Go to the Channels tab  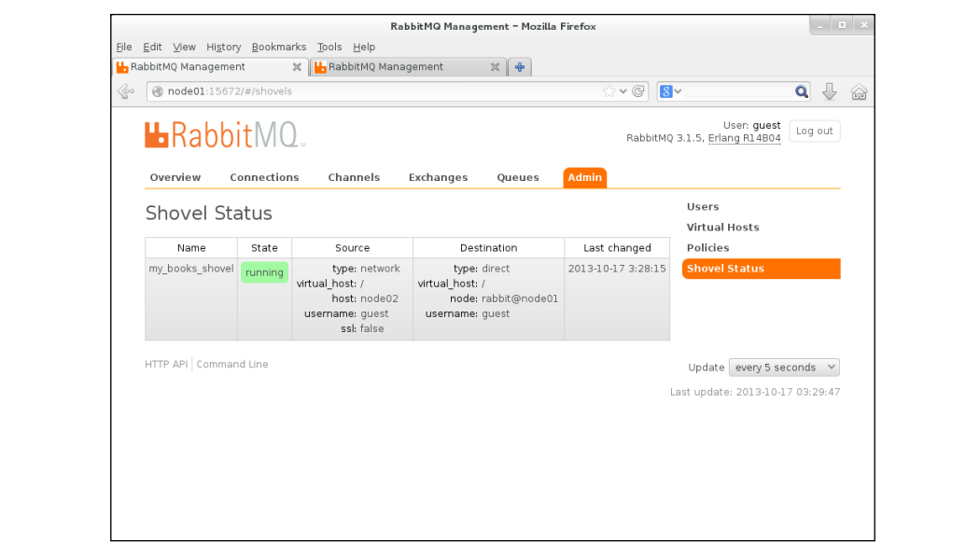pos(354,177)
